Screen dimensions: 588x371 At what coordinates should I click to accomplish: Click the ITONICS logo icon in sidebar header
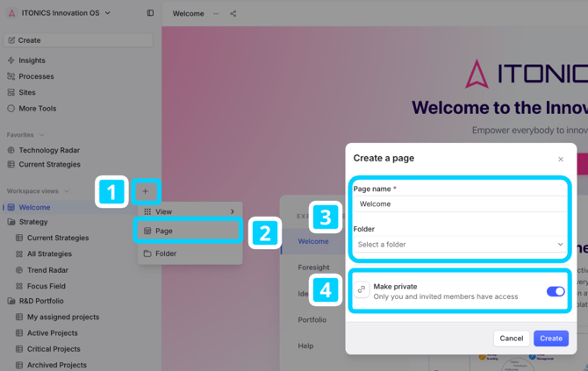(11, 13)
